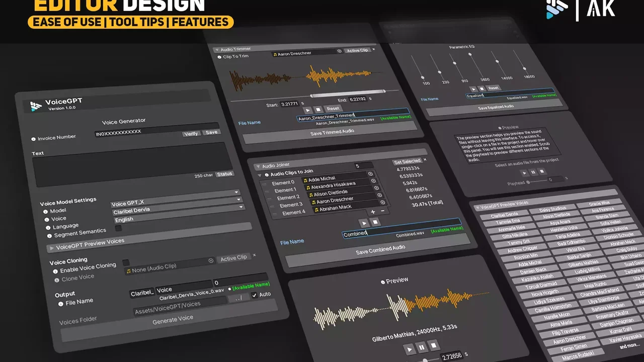Clear the Clone Voice clip with X
The width and height of the screenshot is (644, 362).
click(x=254, y=255)
